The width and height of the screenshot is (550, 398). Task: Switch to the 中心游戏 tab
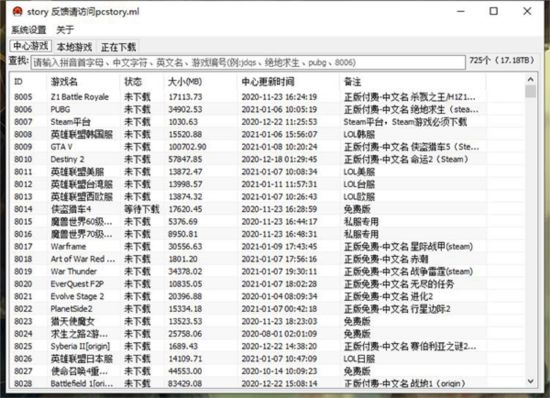click(31, 46)
